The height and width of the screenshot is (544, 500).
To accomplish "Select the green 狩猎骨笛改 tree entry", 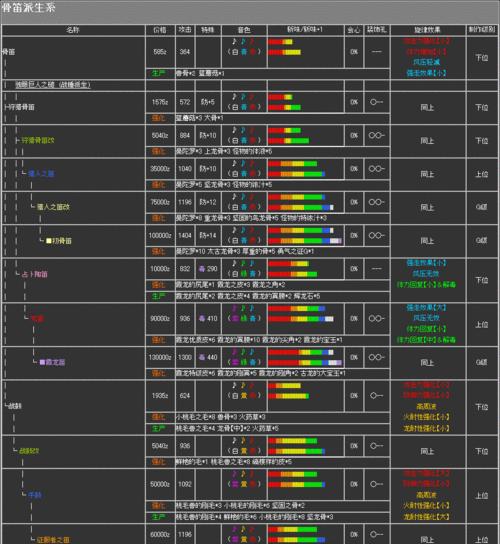I will pyautogui.click(x=38, y=140).
